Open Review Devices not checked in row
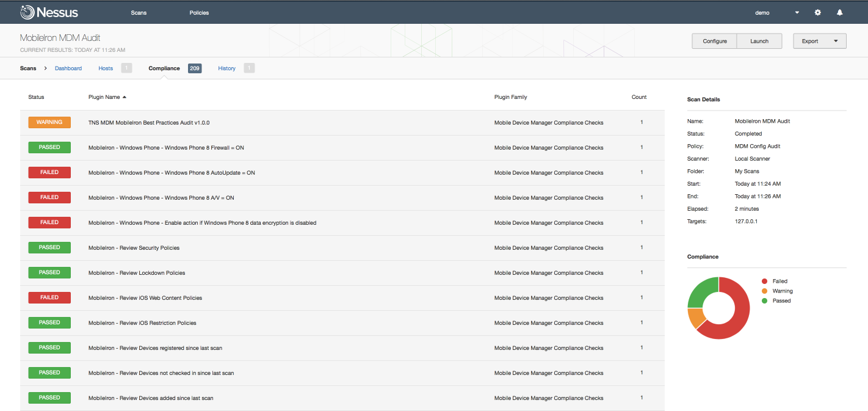Image resolution: width=868 pixels, height=411 pixels. click(342, 373)
